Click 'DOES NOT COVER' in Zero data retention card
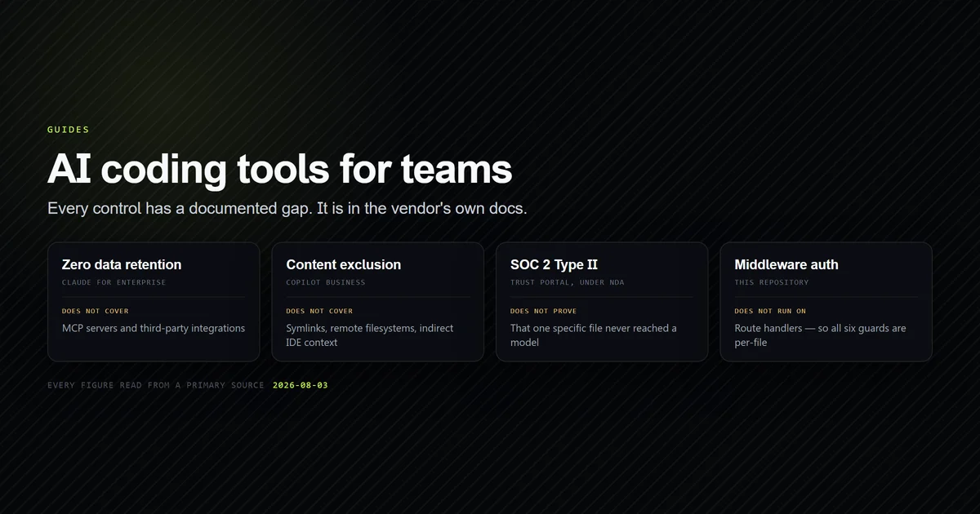 click(x=96, y=311)
